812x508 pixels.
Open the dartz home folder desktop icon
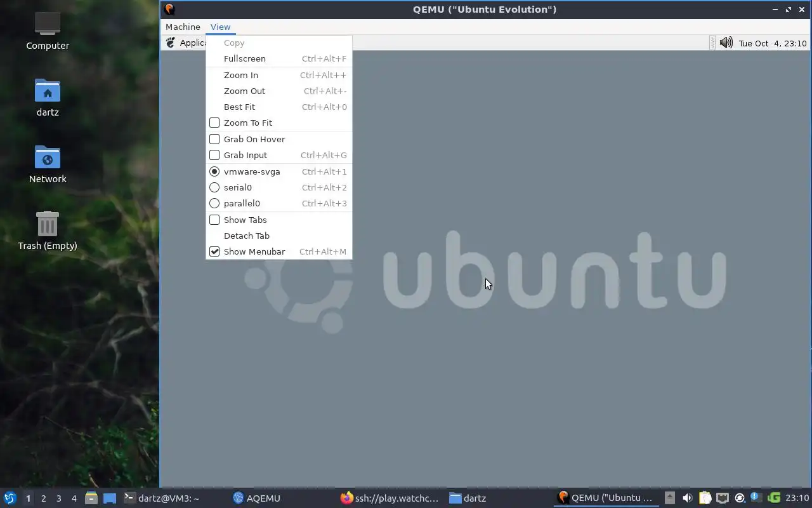pyautogui.click(x=48, y=97)
